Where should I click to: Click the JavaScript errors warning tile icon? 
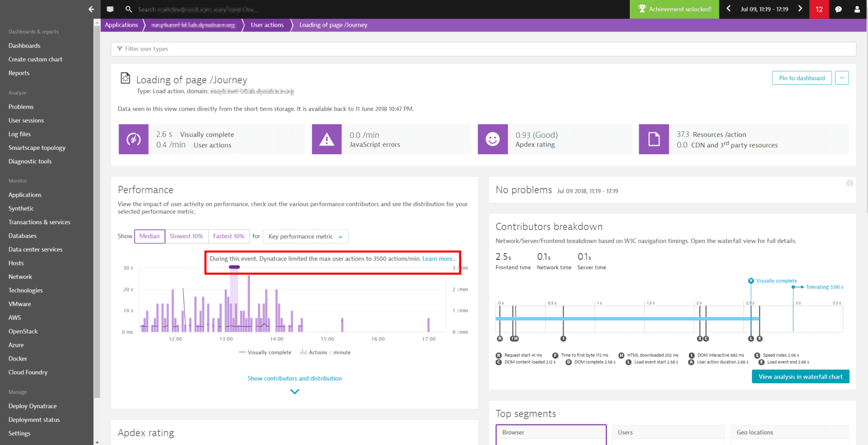coord(327,139)
